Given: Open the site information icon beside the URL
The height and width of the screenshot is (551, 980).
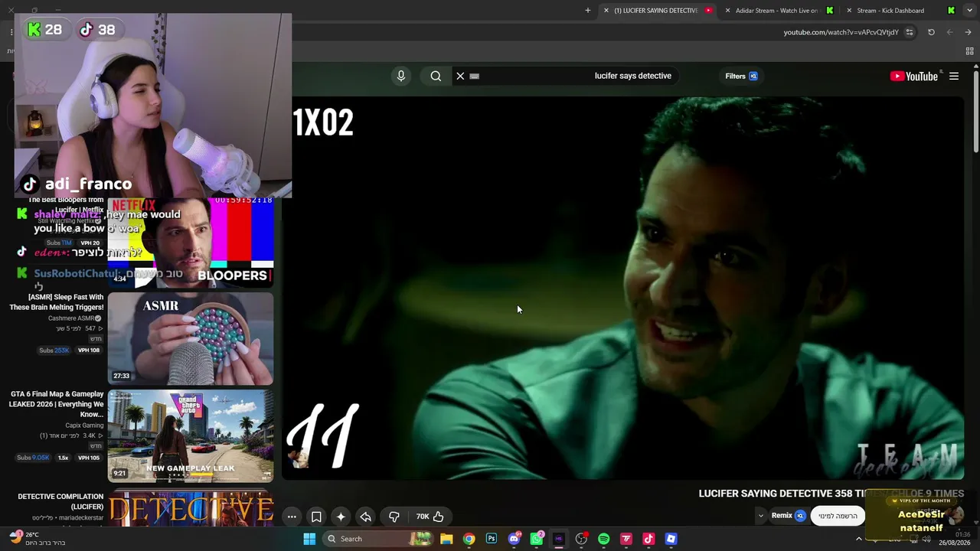Looking at the screenshot, I should [x=910, y=32].
